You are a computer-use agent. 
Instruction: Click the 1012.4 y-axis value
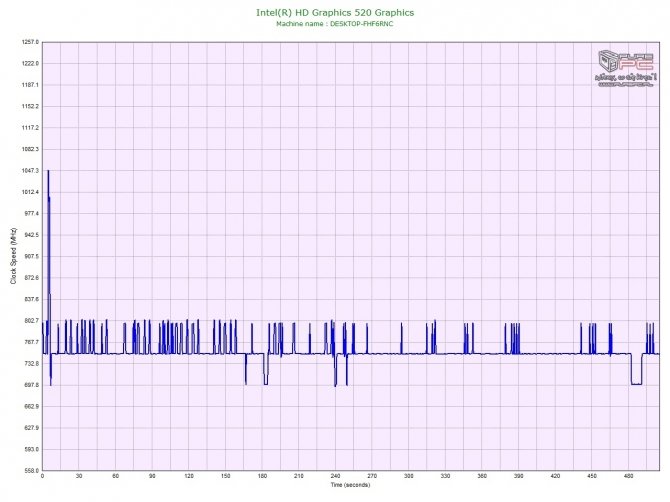point(30,192)
